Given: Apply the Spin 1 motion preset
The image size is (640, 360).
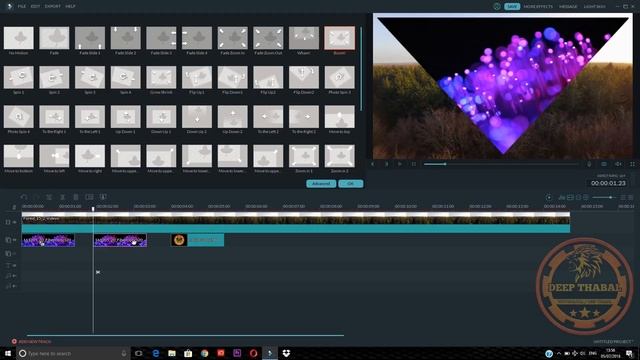Looking at the screenshot, I should (x=19, y=77).
